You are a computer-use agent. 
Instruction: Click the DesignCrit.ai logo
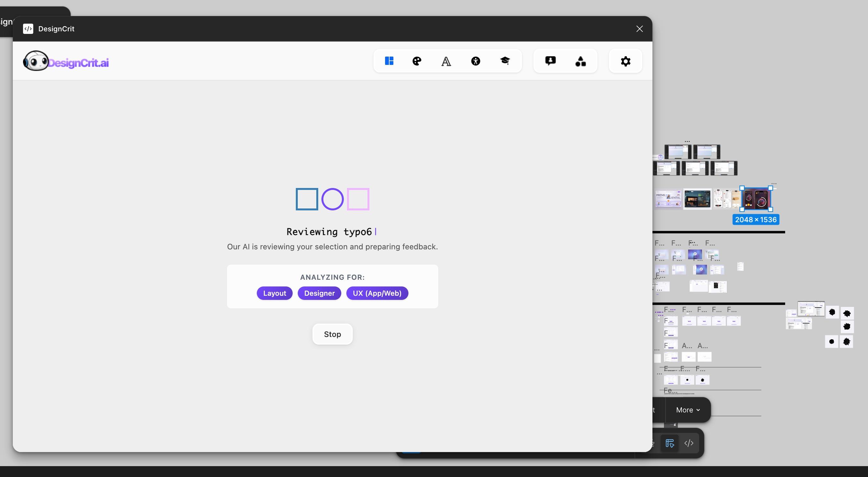(66, 62)
